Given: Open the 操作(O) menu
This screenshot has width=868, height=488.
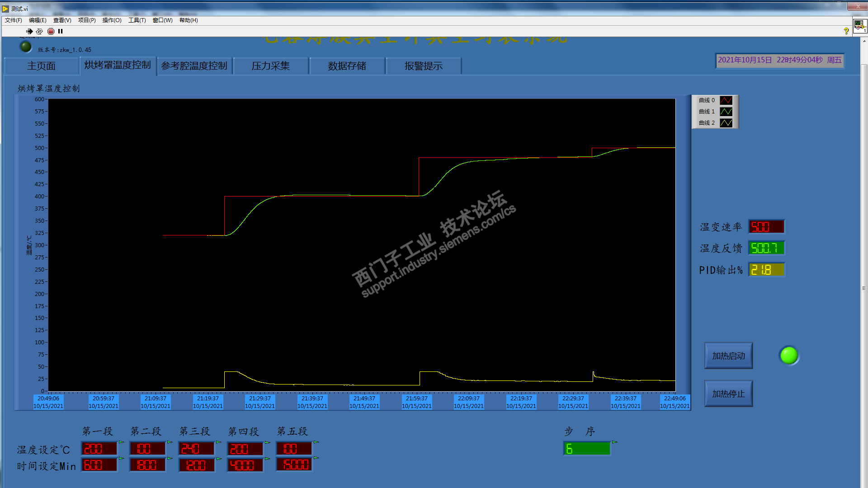Looking at the screenshot, I should [x=112, y=20].
